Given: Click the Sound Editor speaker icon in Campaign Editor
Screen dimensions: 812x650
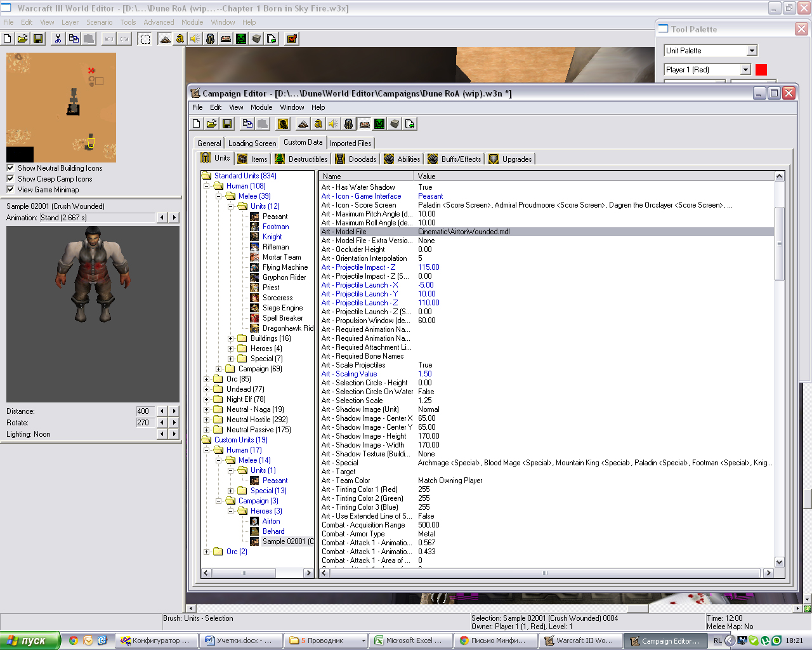Looking at the screenshot, I should tap(333, 124).
